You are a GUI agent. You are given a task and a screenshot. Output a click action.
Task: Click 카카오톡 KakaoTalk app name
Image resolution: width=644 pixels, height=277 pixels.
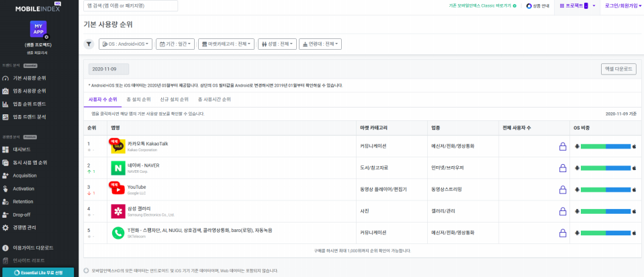click(x=148, y=143)
